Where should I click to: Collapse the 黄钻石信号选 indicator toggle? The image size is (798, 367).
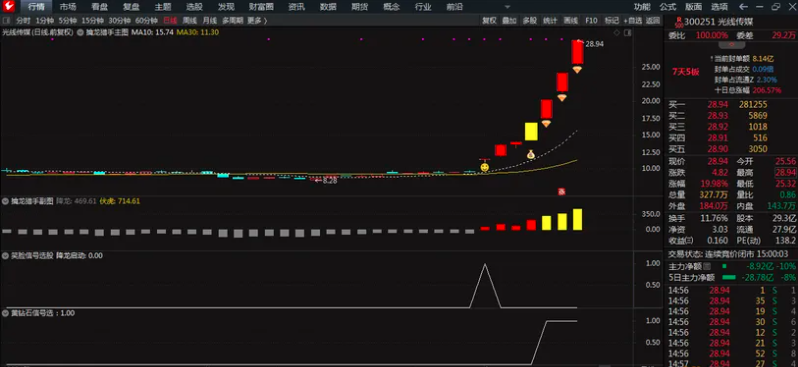(x=6, y=313)
